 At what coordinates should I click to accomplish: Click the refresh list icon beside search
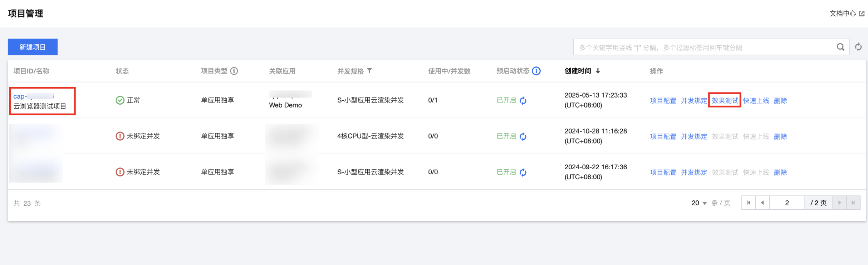point(858,47)
